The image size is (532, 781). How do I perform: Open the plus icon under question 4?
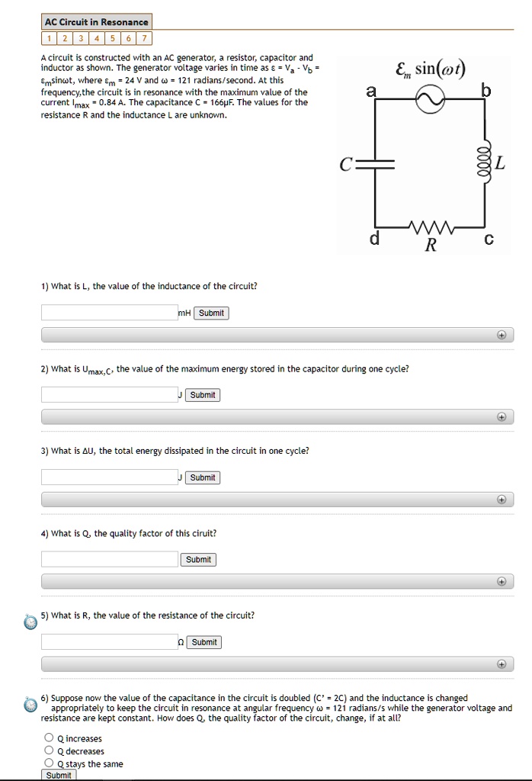(x=502, y=580)
